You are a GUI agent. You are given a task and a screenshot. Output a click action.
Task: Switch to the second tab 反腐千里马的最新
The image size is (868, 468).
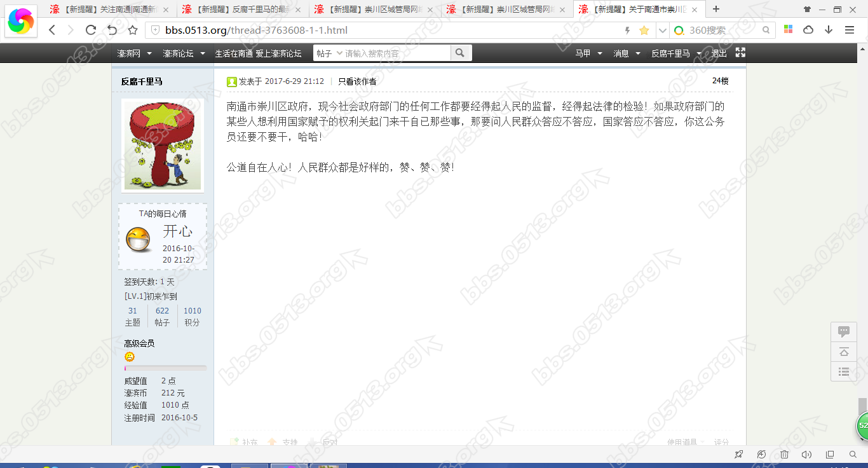[x=242, y=10]
